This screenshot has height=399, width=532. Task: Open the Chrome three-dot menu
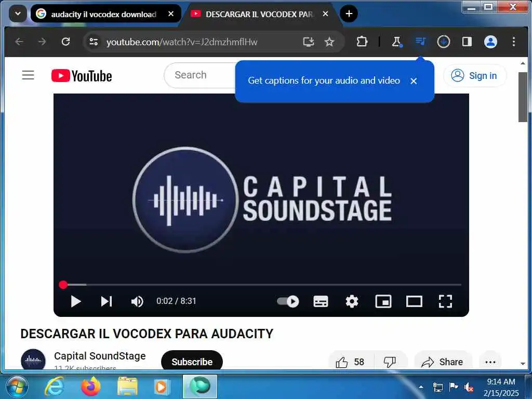point(514,42)
